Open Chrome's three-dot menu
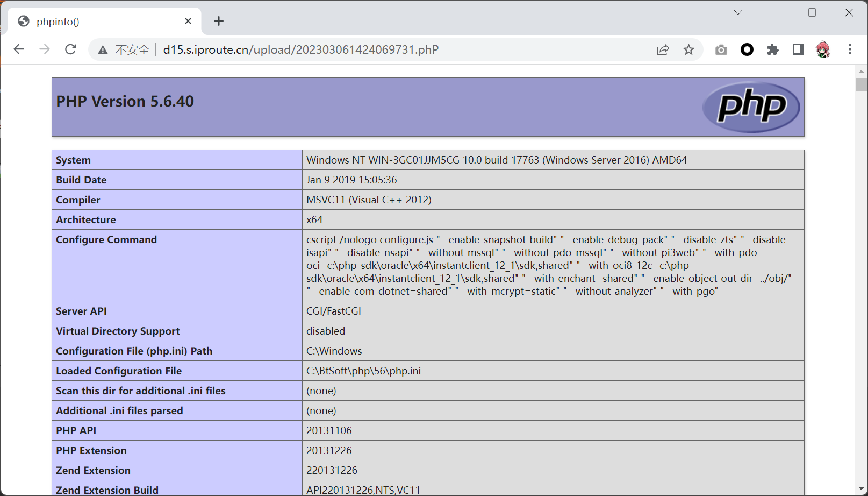 coord(850,50)
